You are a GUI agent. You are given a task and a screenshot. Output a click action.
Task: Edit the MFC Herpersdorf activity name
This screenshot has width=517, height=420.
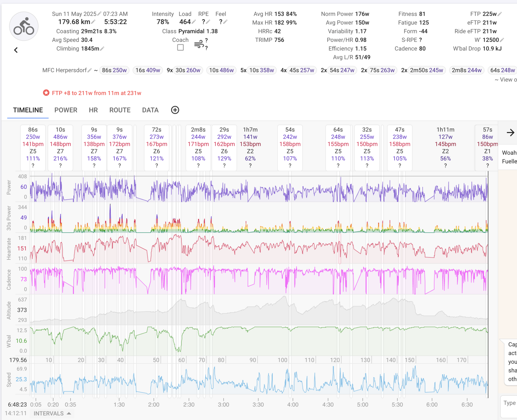[x=89, y=70]
